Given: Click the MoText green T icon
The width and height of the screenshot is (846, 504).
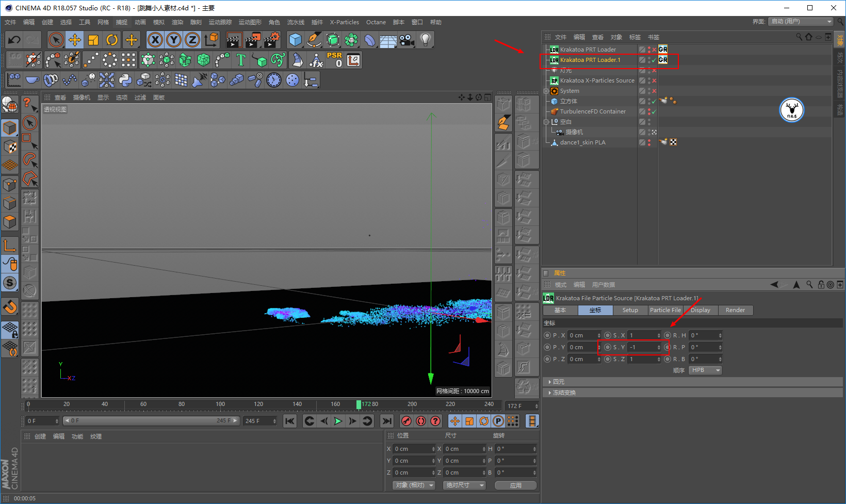Looking at the screenshot, I should pyautogui.click(x=241, y=60).
